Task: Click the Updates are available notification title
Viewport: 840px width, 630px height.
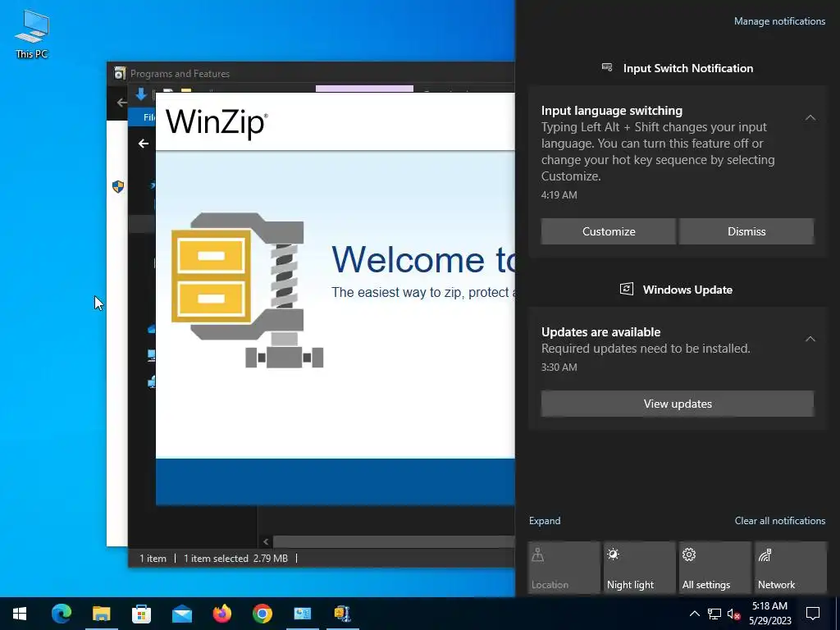Action: point(600,332)
